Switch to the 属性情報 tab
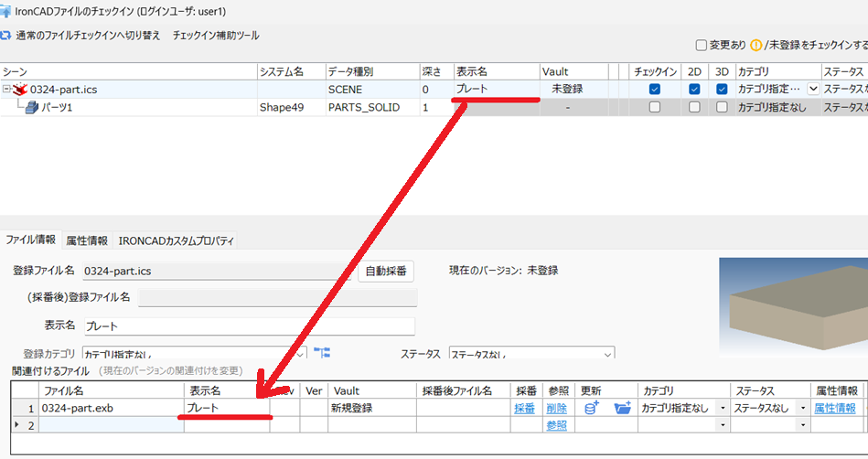The image size is (868, 459). point(87,240)
